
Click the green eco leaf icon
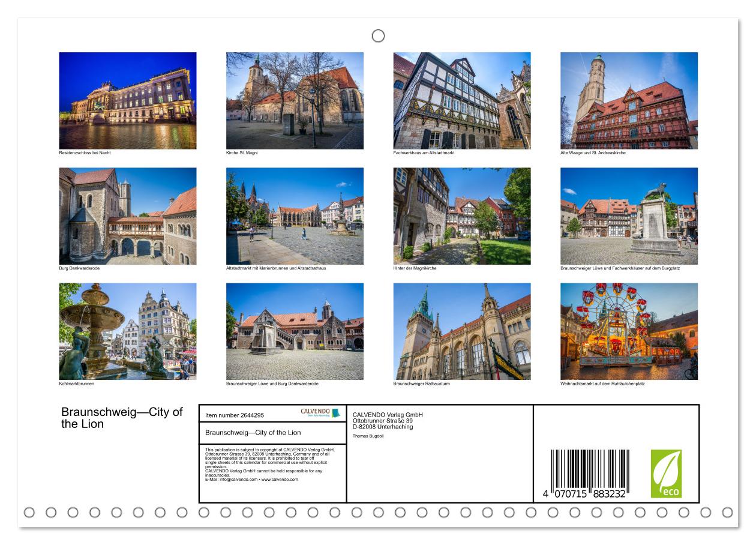click(666, 474)
